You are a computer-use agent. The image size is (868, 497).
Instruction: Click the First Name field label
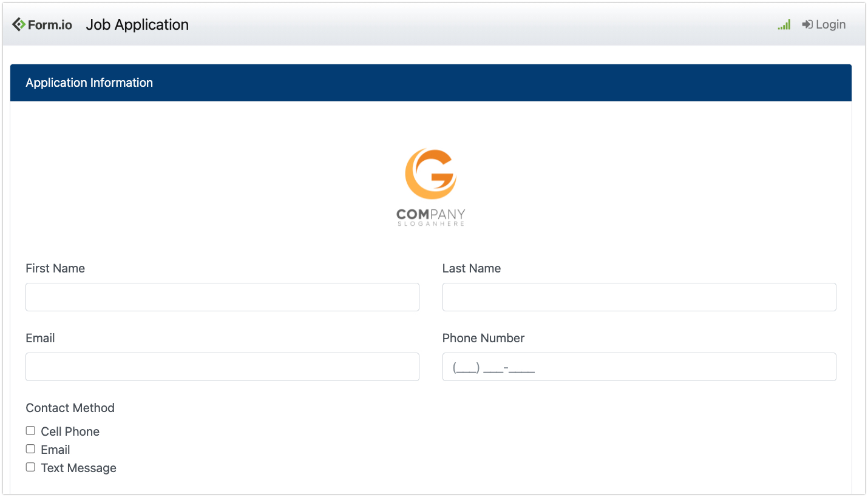(55, 268)
